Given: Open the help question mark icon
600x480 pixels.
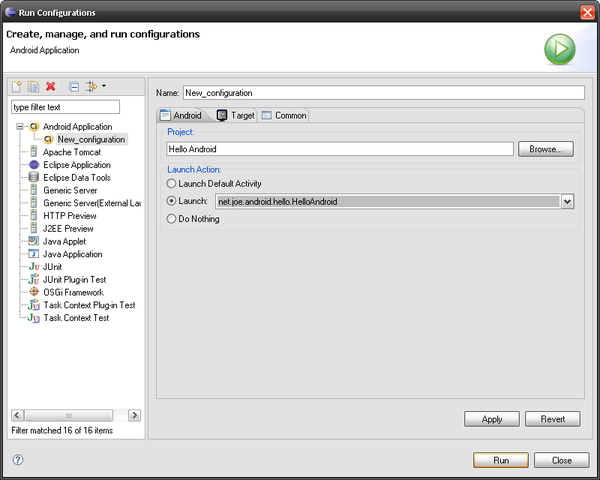Looking at the screenshot, I should click(x=17, y=460).
